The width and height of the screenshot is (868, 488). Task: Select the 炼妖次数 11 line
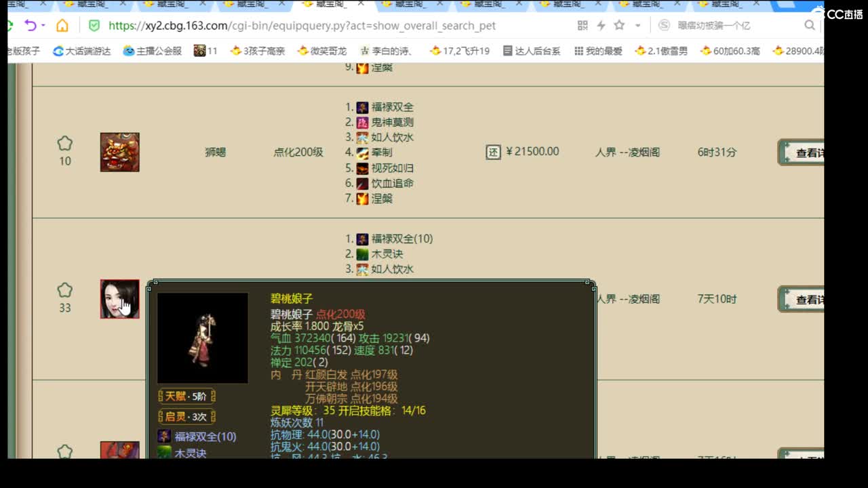297,422
